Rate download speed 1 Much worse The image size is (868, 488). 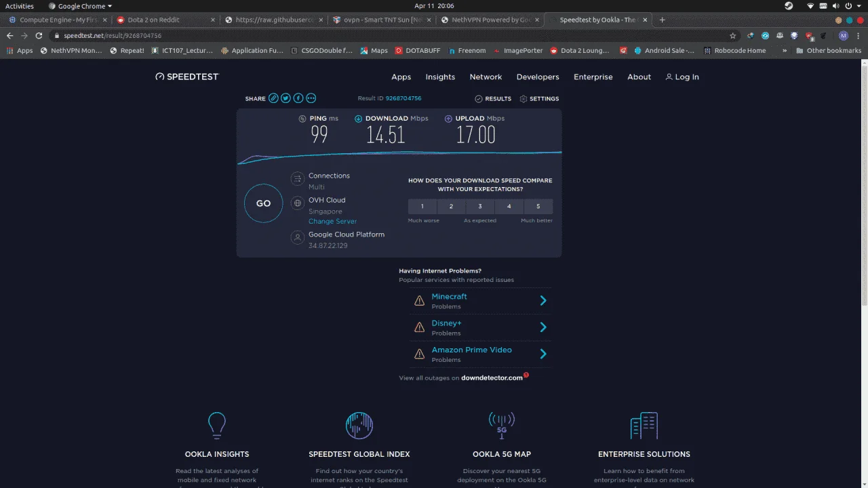point(422,206)
